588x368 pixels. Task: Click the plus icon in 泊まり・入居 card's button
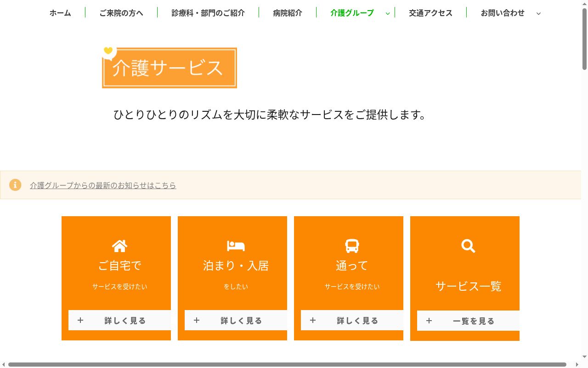pyautogui.click(x=197, y=320)
